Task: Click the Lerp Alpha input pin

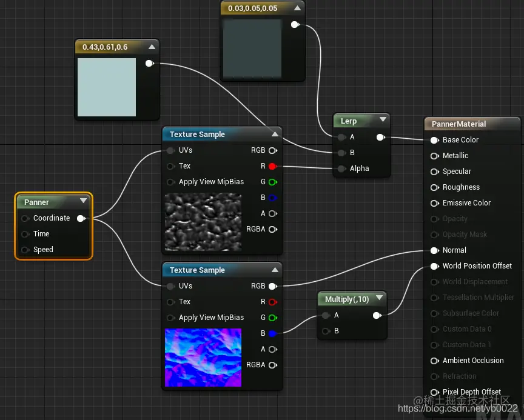Action: pyautogui.click(x=341, y=168)
